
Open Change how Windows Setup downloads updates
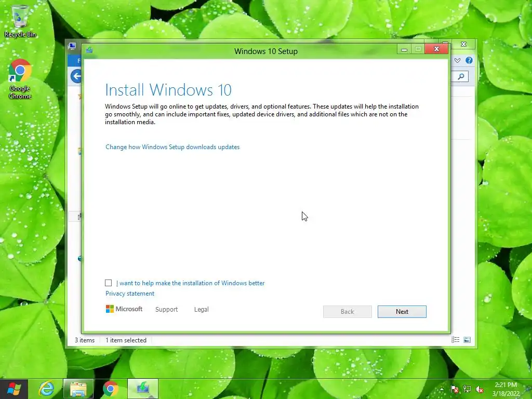click(x=172, y=147)
